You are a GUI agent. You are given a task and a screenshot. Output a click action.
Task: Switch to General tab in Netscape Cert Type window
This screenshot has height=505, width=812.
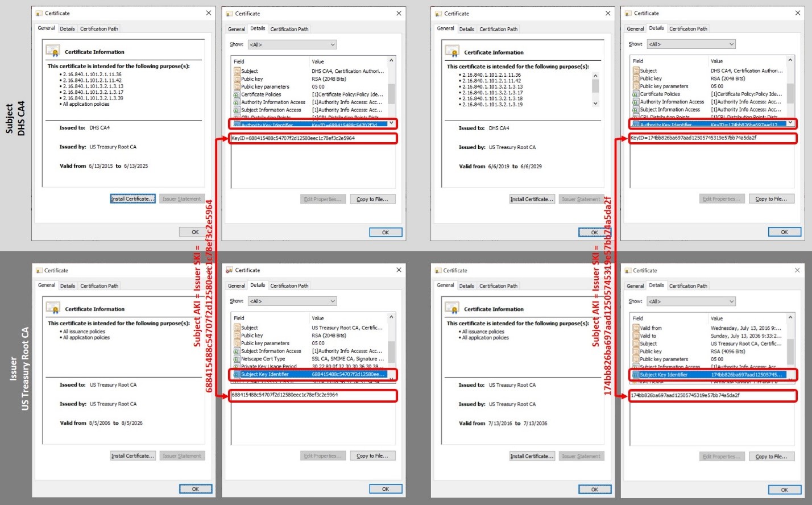(x=237, y=285)
